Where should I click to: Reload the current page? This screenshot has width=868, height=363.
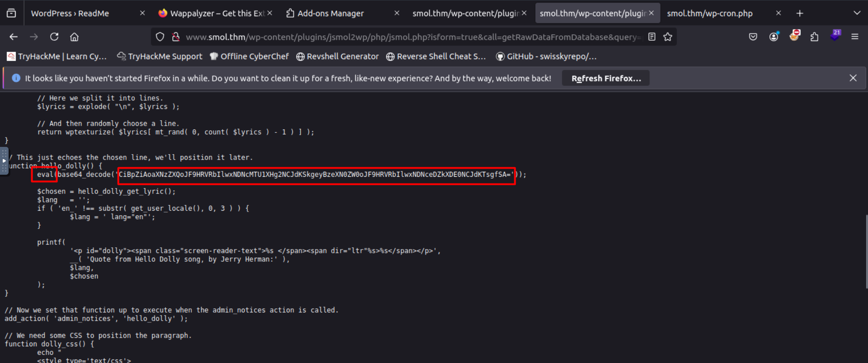point(54,37)
